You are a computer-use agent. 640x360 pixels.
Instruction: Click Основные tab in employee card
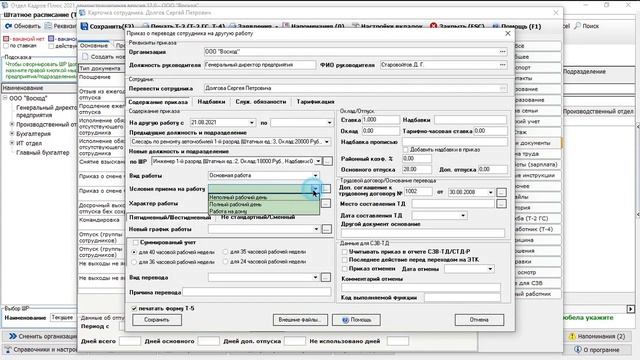point(94,46)
